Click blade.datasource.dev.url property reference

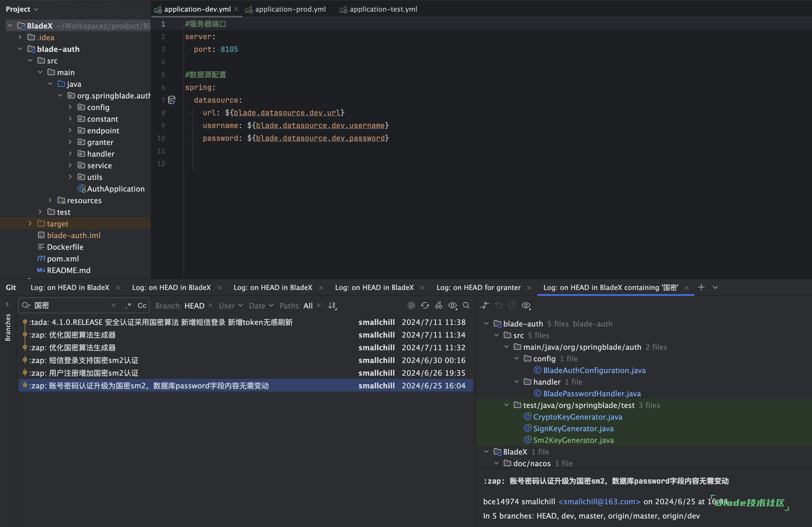click(x=287, y=113)
